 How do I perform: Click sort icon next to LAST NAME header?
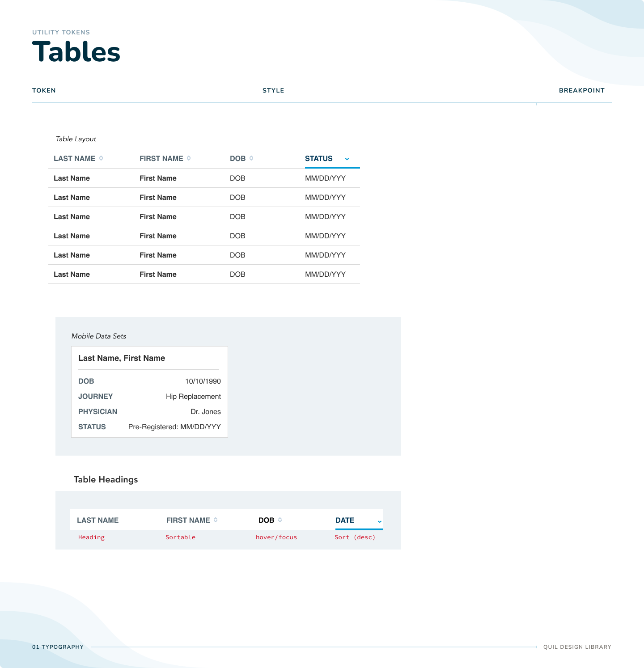(x=101, y=158)
